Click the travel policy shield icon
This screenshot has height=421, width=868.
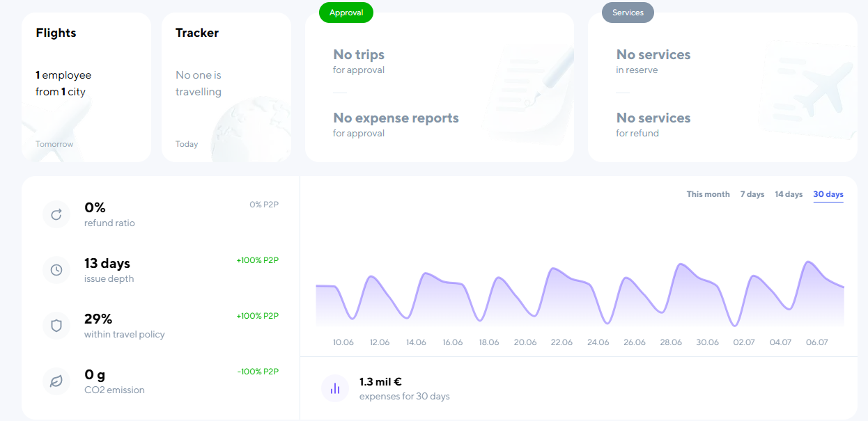56,326
